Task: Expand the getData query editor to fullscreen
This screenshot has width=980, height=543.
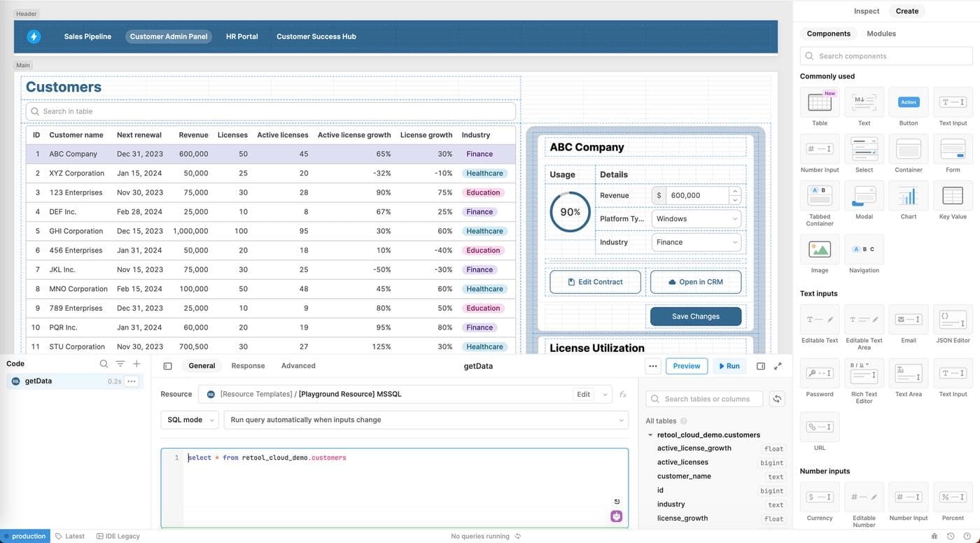Action: tap(778, 365)
